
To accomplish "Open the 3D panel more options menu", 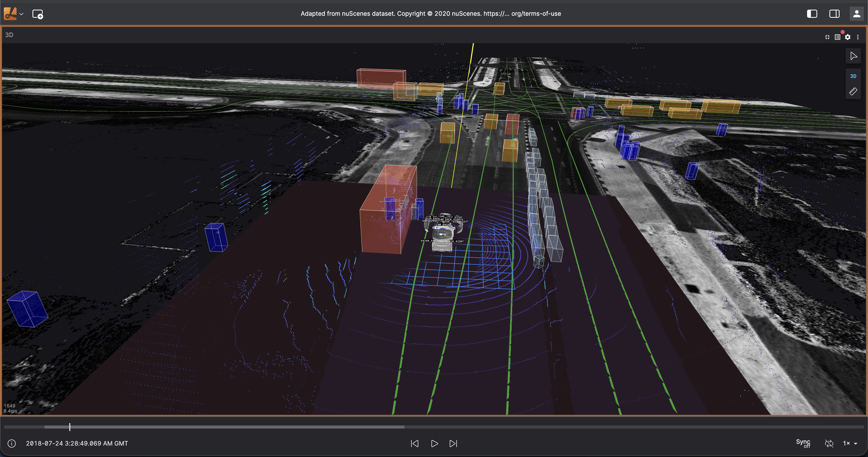I will click(x=858, y=37).
